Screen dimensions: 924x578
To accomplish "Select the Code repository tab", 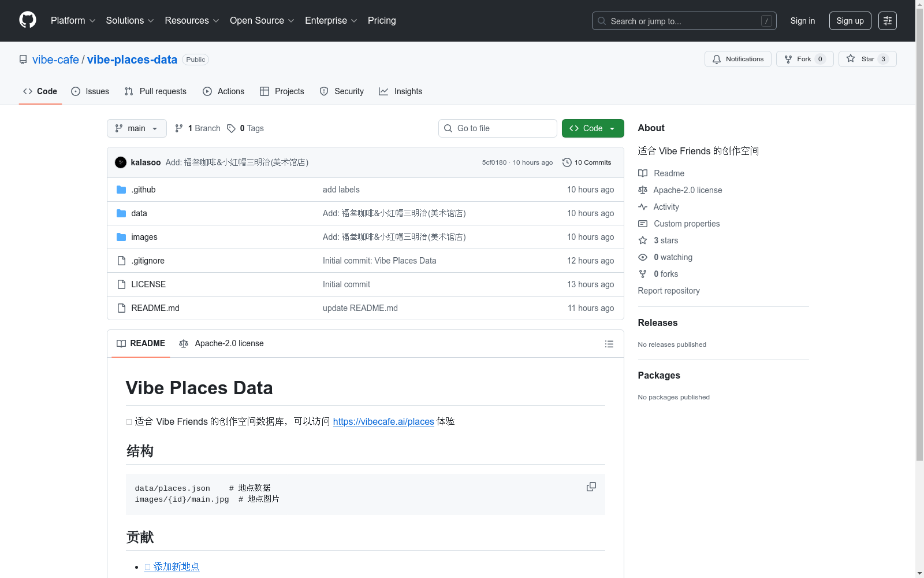I will click(40, 91).
